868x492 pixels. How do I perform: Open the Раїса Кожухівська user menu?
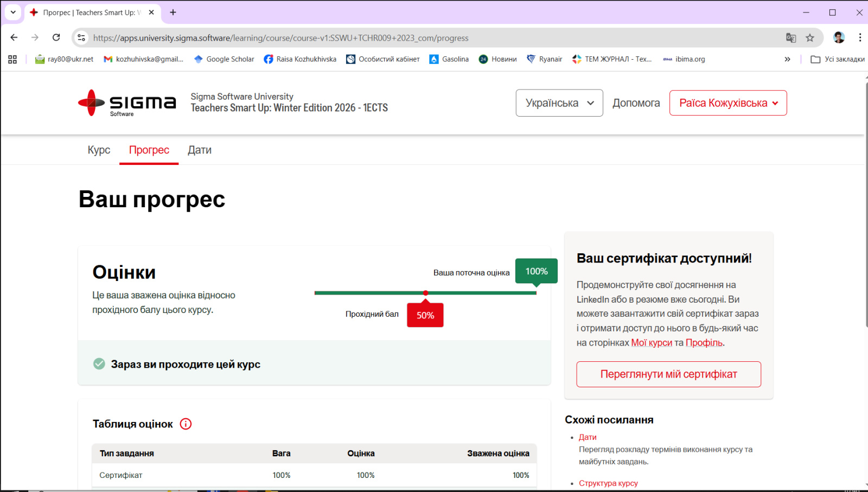(x=727, y=103)
